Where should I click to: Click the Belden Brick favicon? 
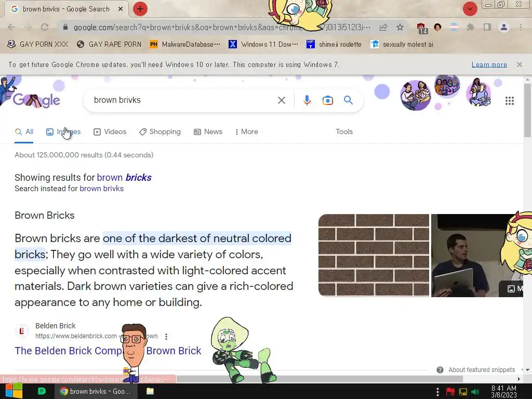[22, 331]
